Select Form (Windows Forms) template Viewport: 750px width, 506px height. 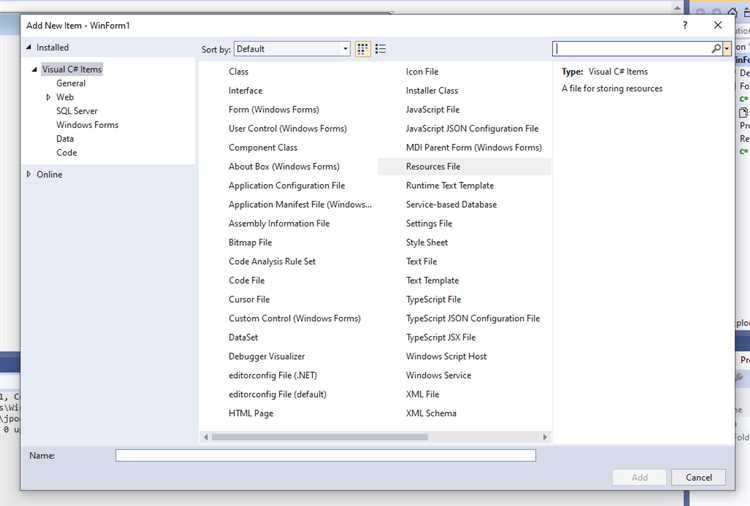coord(274,110)
